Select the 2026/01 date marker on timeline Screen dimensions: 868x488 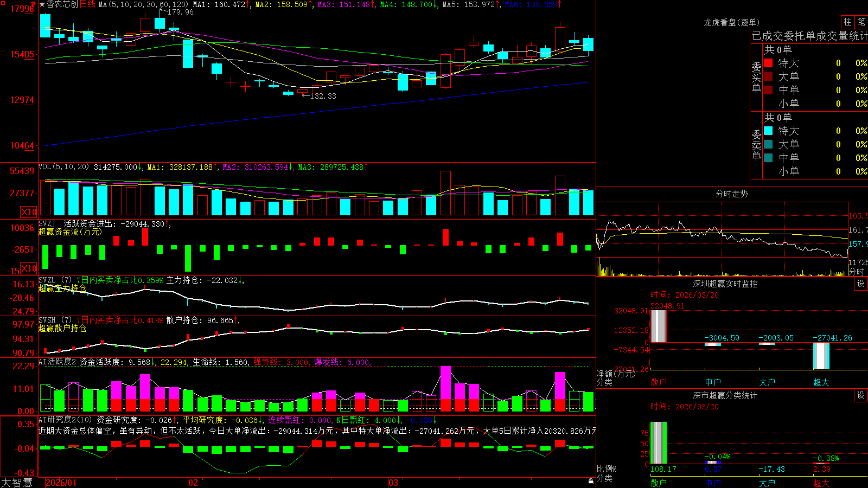pos(61,483)
